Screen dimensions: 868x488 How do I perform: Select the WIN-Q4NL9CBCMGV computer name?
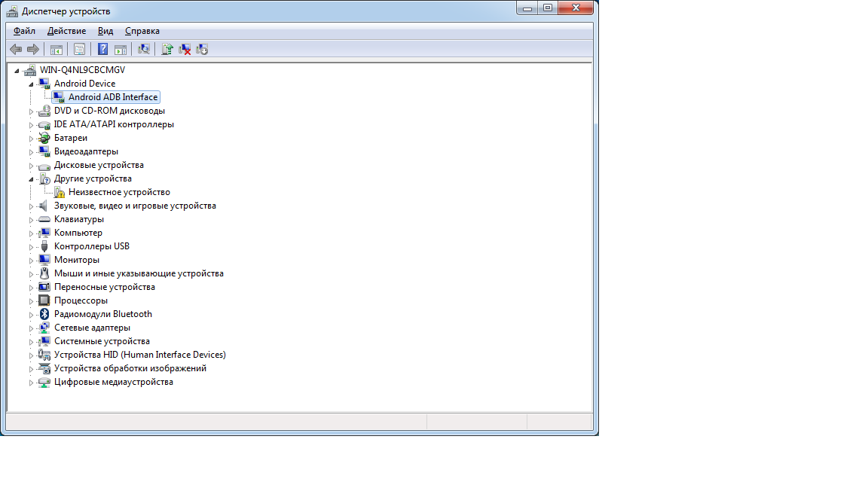(82, 70)
